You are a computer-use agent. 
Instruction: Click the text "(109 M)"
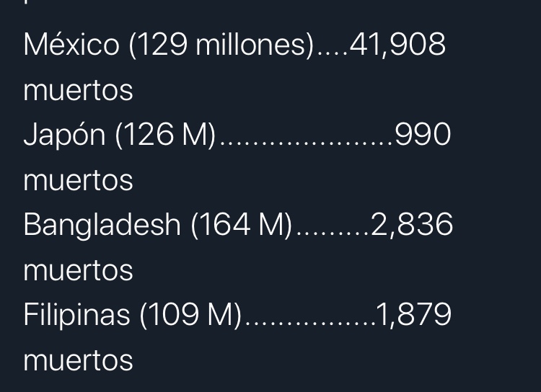(x=190, y=315)
